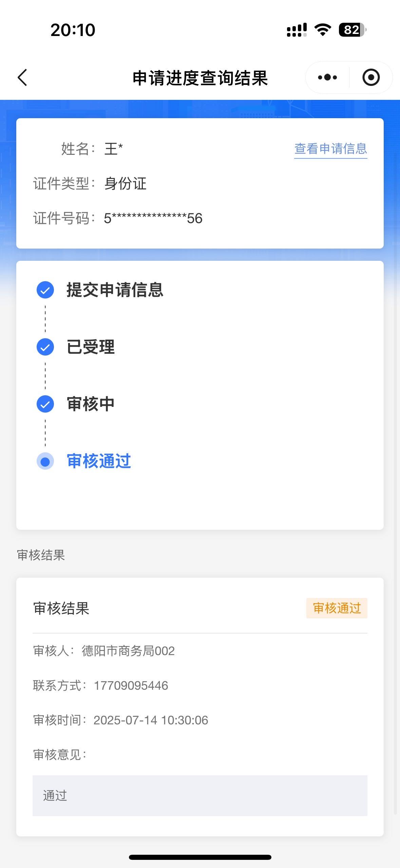Tap the checkmark beside 审核中
400x868 pixels.
point(45,404)
